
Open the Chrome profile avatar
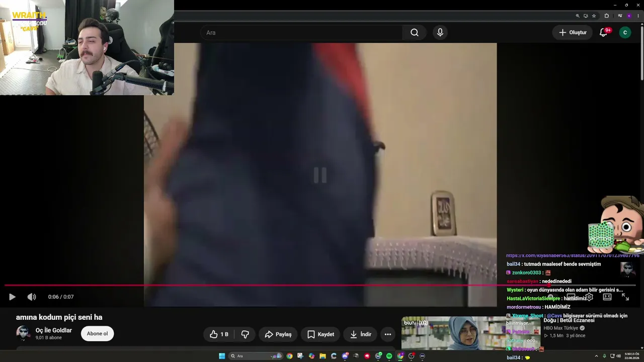(x=629, y=16)
